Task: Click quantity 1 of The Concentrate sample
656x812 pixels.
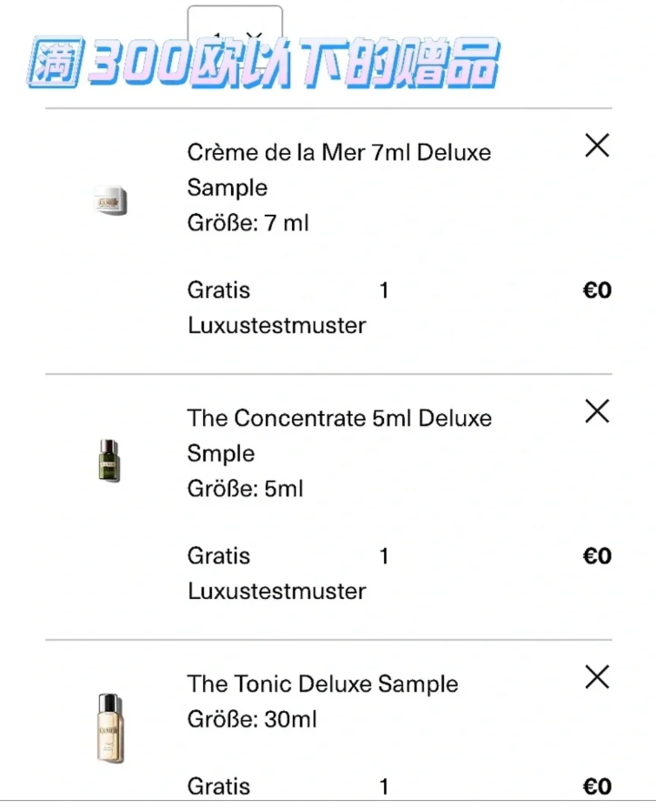Action: pos(384,556)
